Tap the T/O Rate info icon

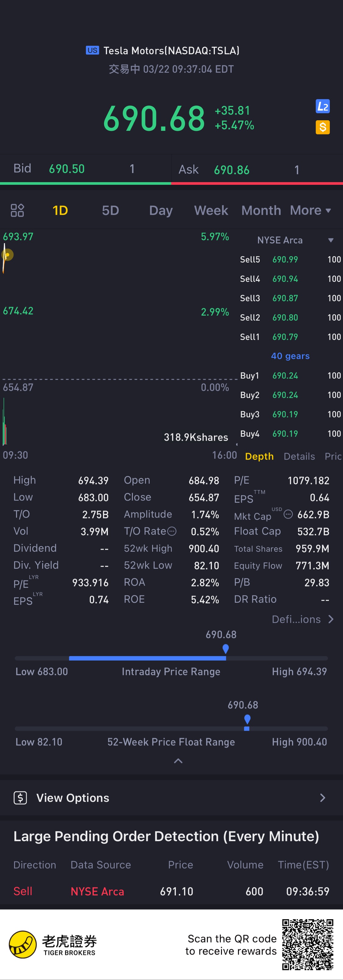coord(172,531)
